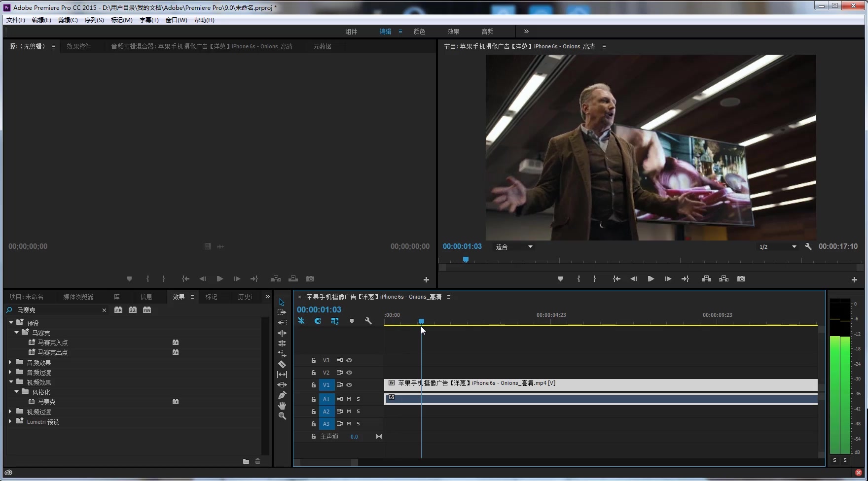Filter effects by YUV icon

pyautogui.click(x=147, y=310)
